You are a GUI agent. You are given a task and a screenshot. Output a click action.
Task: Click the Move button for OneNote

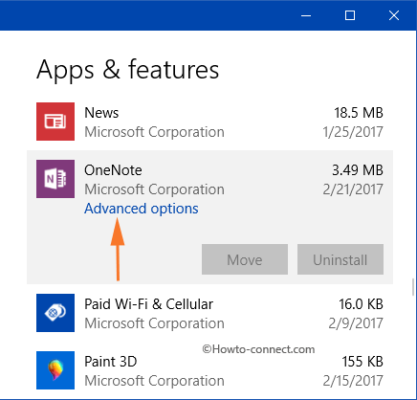(x=245, y=259)
